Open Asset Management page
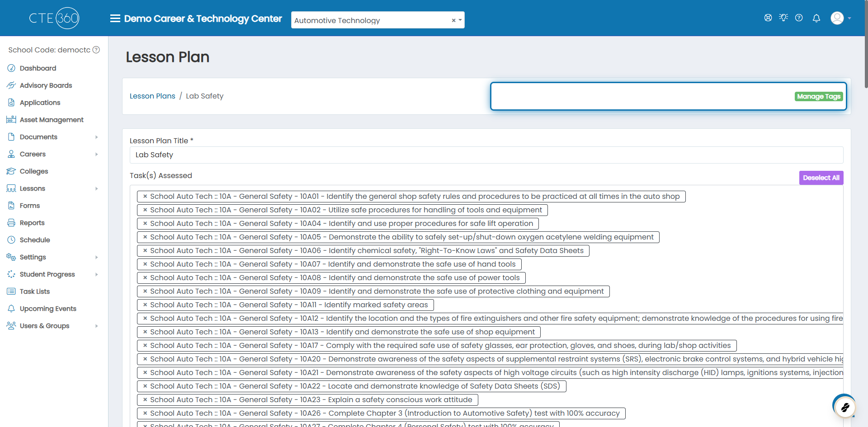Screen dimensions: 868x427 (x=52, y=120)
